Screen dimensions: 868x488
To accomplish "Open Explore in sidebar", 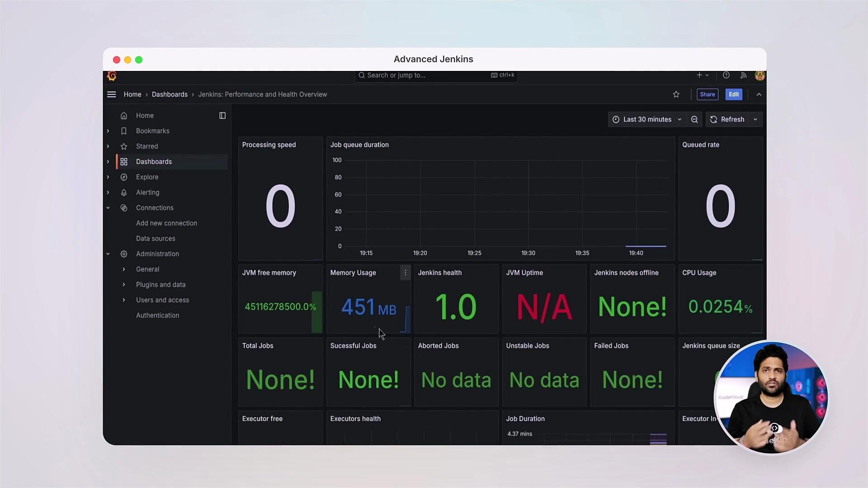I will [x=147, y=177].
